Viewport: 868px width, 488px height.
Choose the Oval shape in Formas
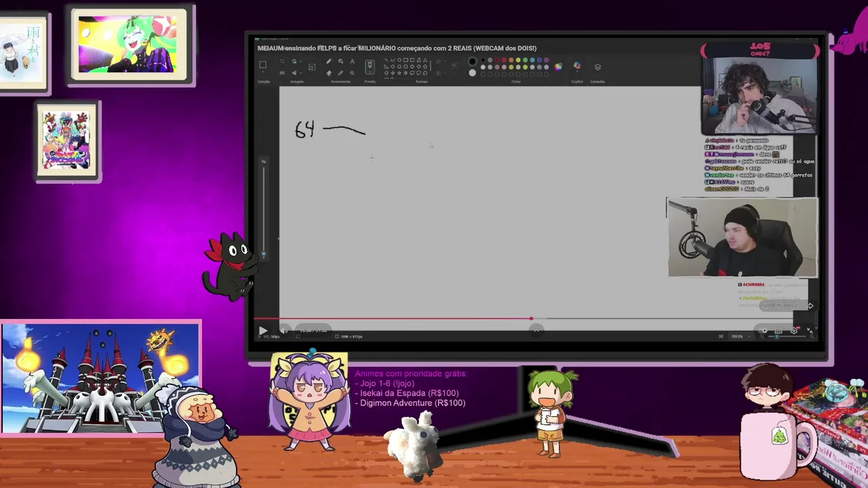click(399, 60)
